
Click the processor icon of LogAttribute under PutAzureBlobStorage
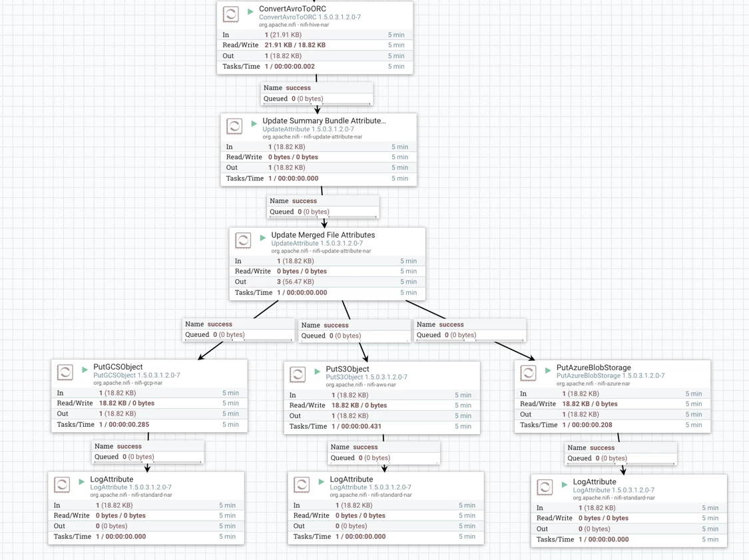(545, 487)
